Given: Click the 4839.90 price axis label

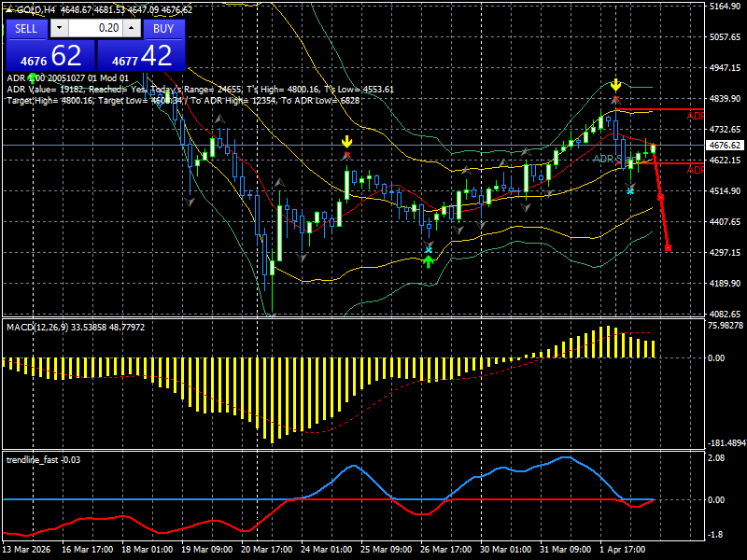Looking at the screenshot, I should pos(726,99).
